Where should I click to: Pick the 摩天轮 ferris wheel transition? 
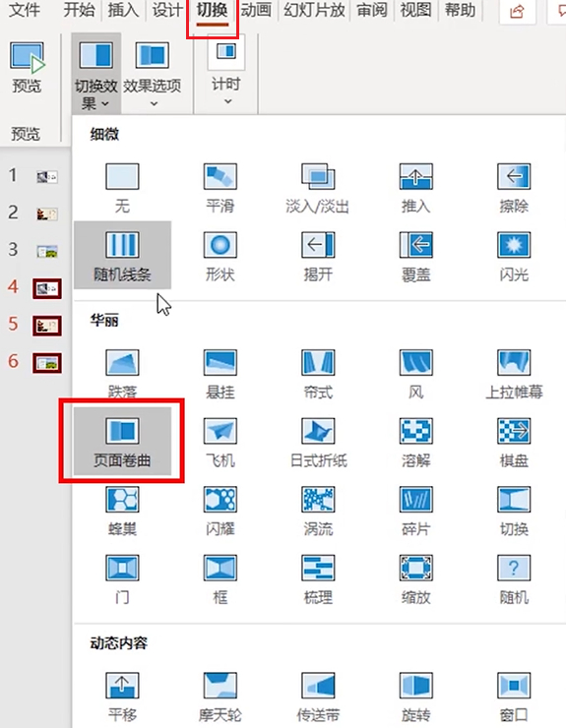coord(220,696)
